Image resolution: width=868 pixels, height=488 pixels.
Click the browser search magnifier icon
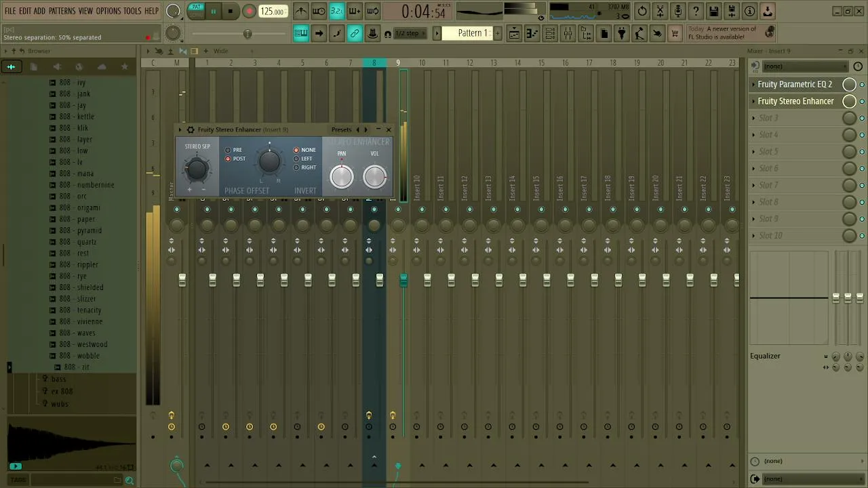coord(129,481)
